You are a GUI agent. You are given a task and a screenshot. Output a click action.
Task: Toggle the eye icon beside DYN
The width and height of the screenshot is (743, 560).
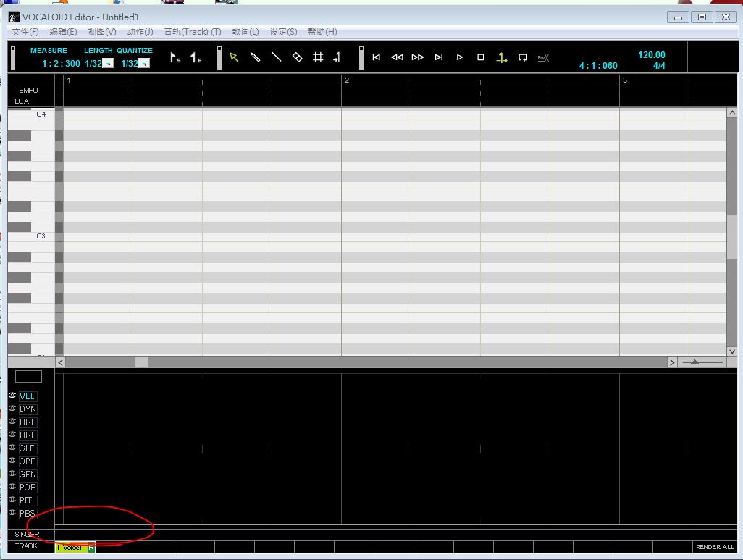coord(12,409)
